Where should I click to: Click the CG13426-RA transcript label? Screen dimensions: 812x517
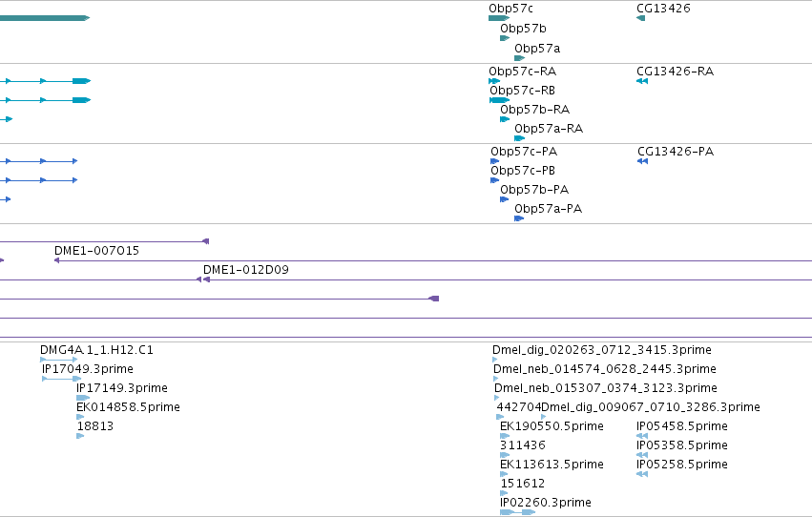pos(676,72)
